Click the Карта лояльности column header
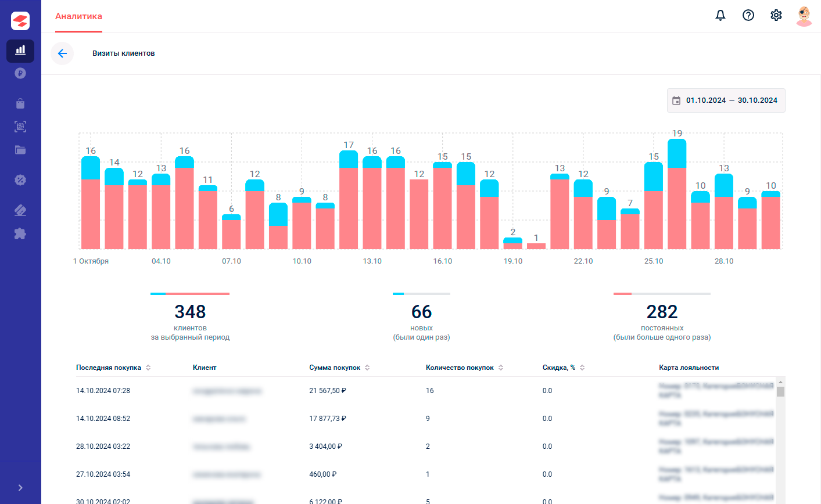 [689, 368]
